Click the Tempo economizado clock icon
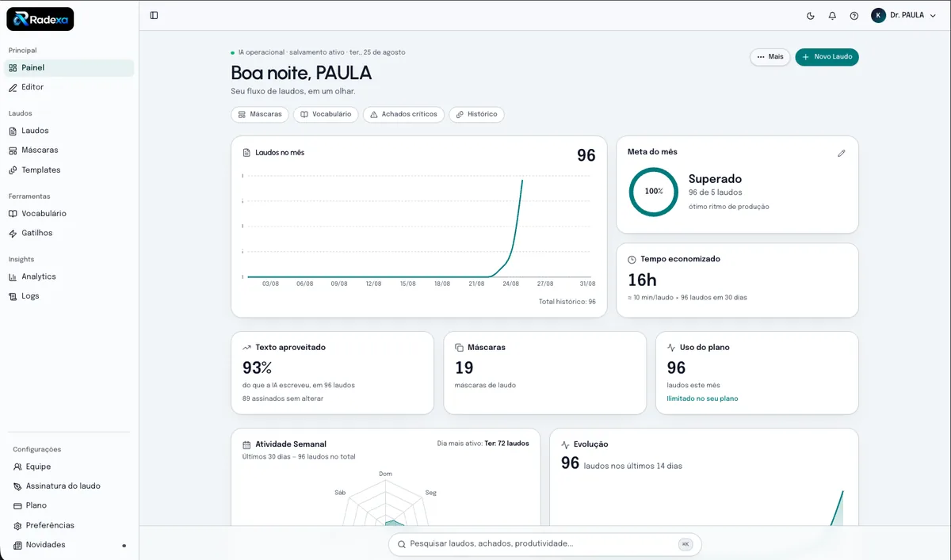 632,260
